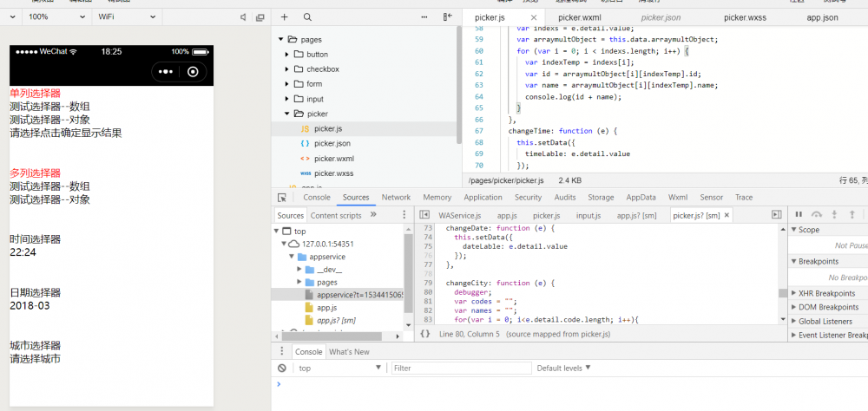Toggle the detached simulator window icon
The width and height of the screenshot is (868, 411).
point(260,16)
